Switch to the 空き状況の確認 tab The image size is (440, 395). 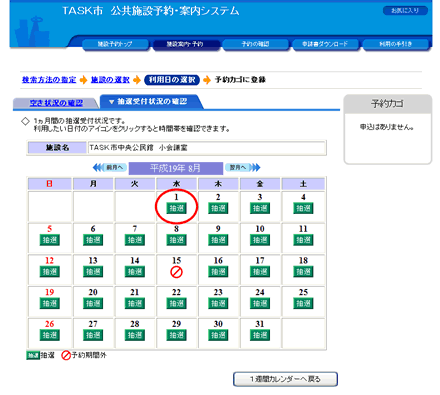point(56,103)
